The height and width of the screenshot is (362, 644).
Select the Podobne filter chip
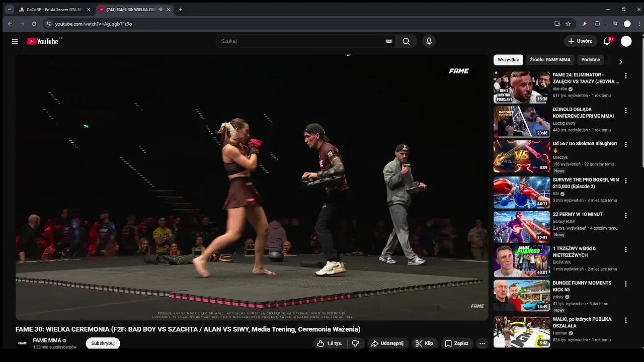click(x=591, y=60)
